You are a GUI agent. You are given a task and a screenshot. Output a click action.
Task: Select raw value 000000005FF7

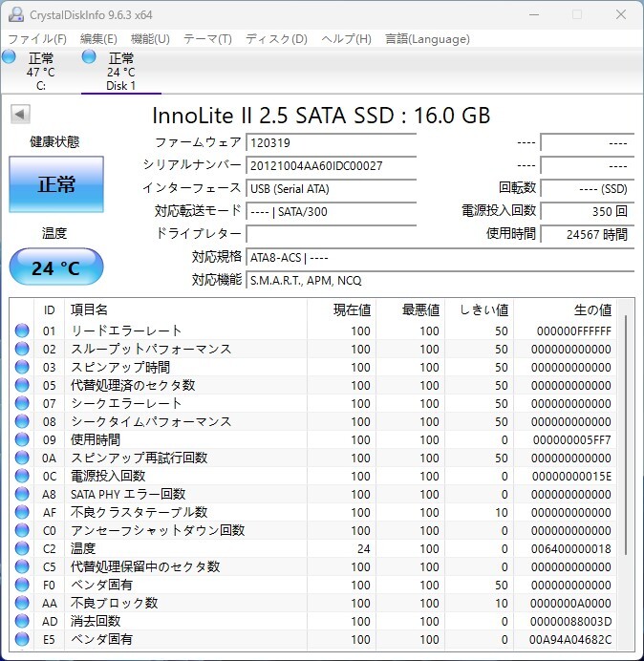[x=572, y=439]
